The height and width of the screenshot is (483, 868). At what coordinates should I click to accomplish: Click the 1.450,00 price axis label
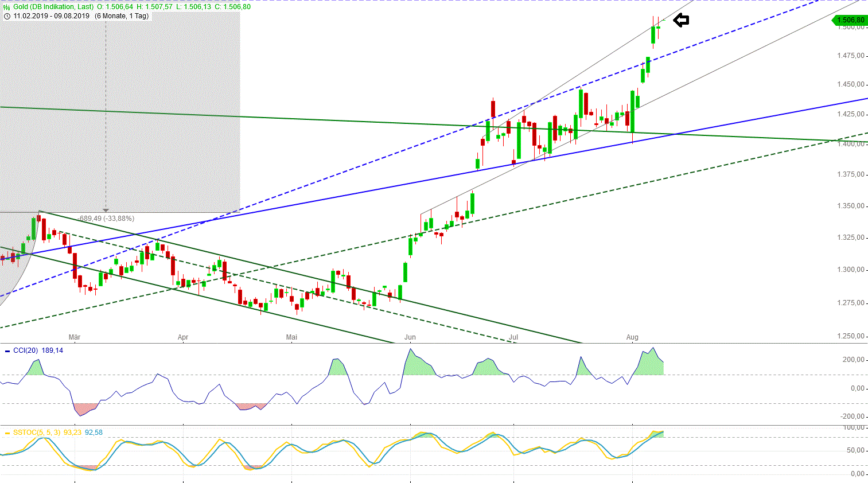(x=851, y=84)
